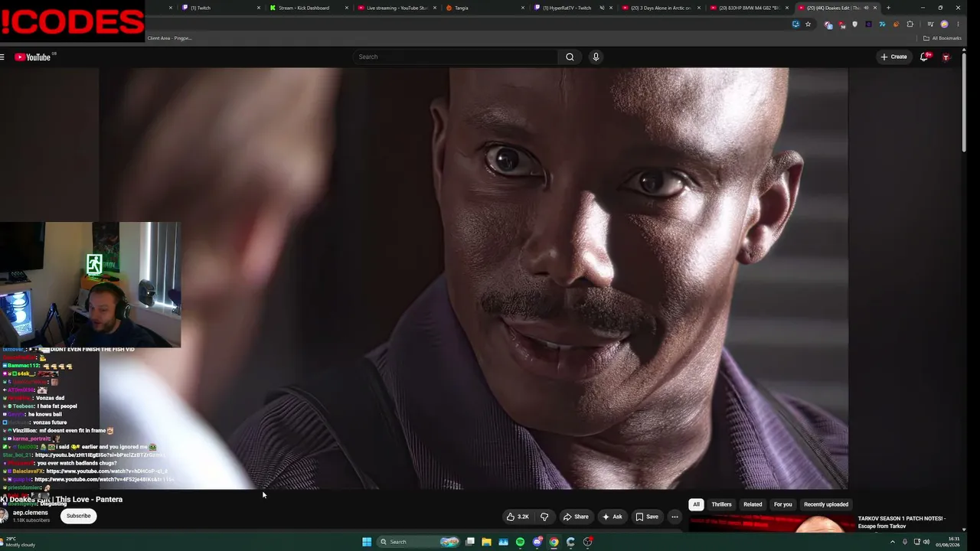Switch to the Stream - Kick Dashboard tab
The image size is (980, 551).
coord(306,8)
